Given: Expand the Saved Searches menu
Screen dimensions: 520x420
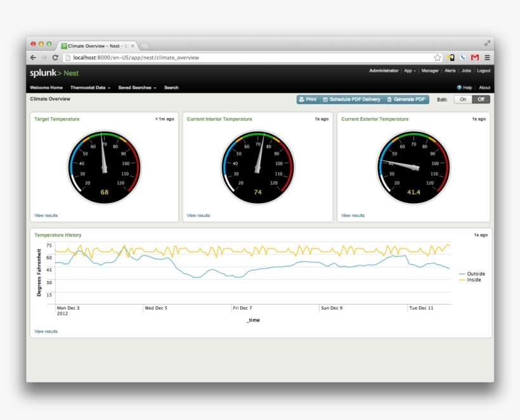Looking at the screenshot, I should coord(136,88).
